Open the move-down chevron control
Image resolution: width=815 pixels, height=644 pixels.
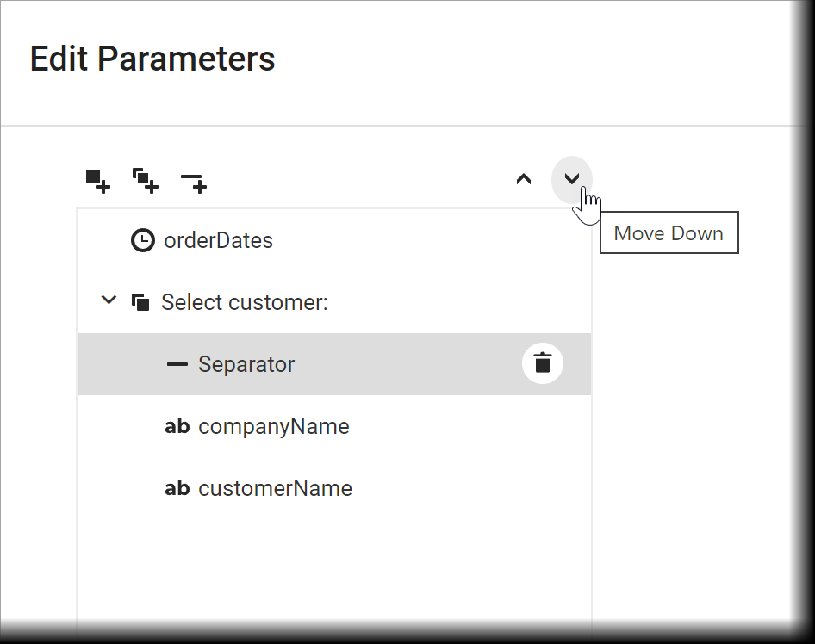pos(571,179)
